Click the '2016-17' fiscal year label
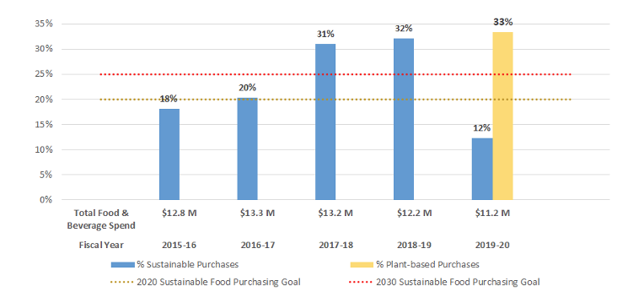 [258, 245]
